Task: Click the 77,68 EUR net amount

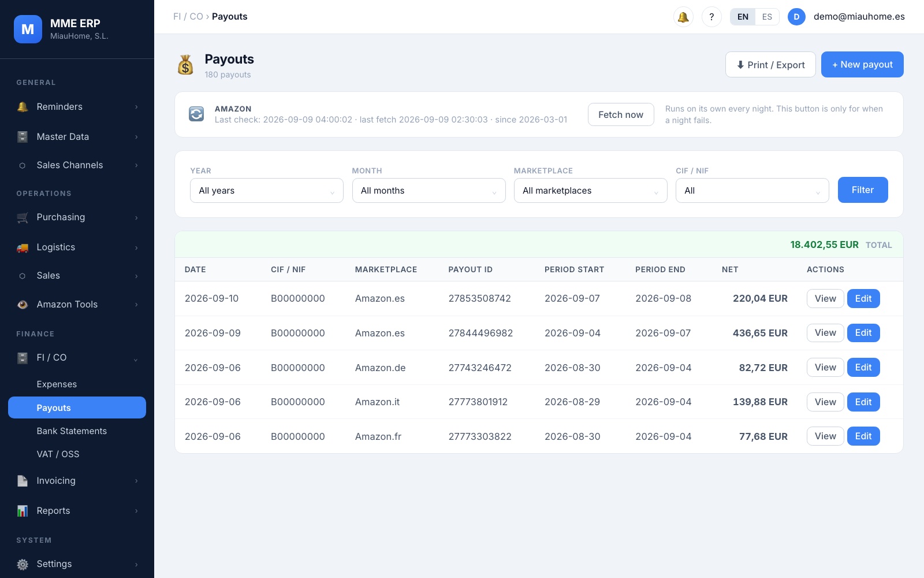Action: tap(763, 436)
